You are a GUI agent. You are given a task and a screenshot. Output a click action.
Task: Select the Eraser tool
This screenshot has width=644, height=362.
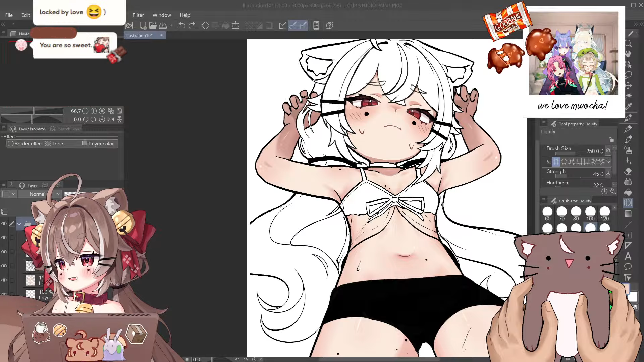(628, 172)
